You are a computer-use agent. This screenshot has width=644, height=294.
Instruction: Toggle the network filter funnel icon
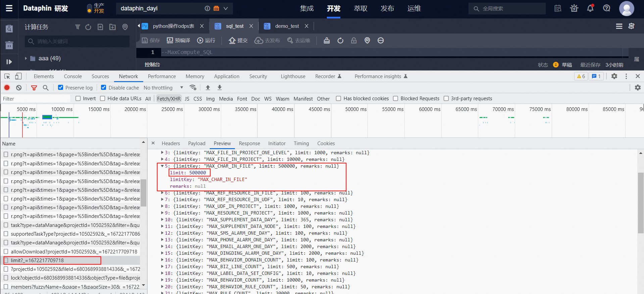(x=34, y=87)
